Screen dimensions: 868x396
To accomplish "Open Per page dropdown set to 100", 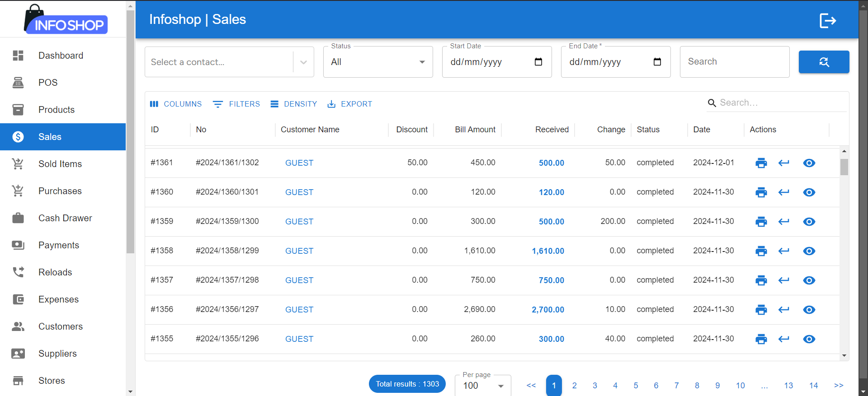I will (x=483, y=386).
